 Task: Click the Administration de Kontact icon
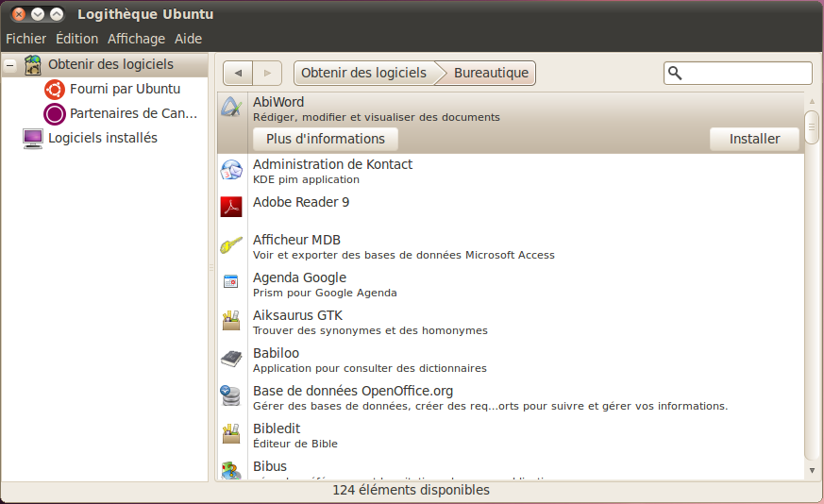[x=231, y=170]
